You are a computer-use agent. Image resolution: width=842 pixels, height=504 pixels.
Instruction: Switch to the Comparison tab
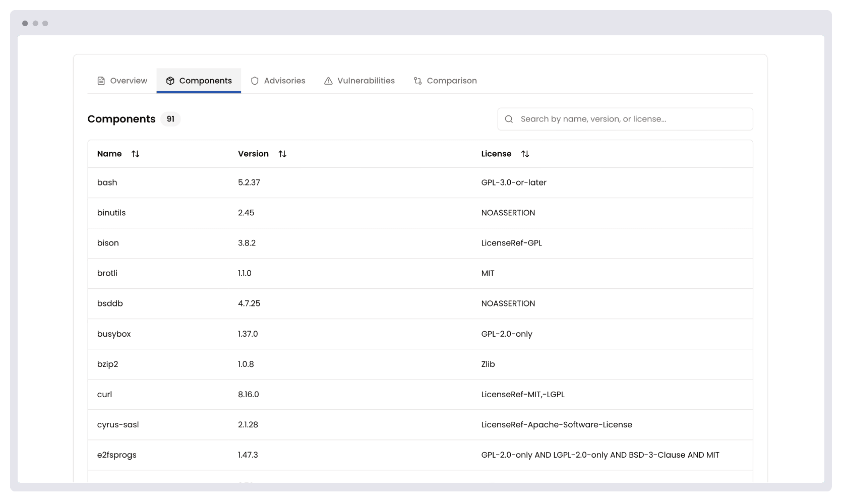451,81
